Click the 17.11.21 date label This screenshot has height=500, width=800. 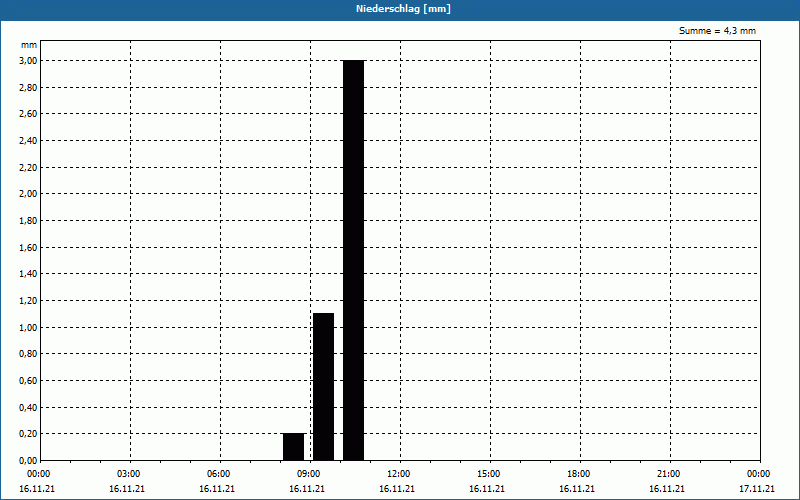point(757,489)
